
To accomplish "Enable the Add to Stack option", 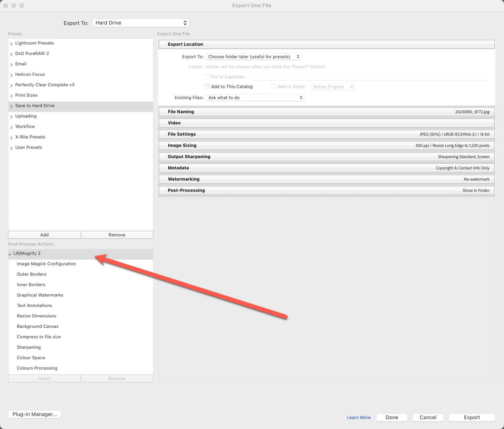I will [273, 86].
